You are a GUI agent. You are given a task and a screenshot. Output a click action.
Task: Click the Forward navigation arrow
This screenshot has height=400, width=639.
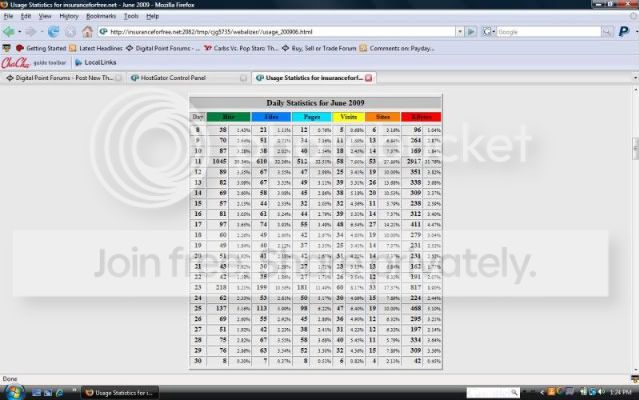(x=31, y=31)
